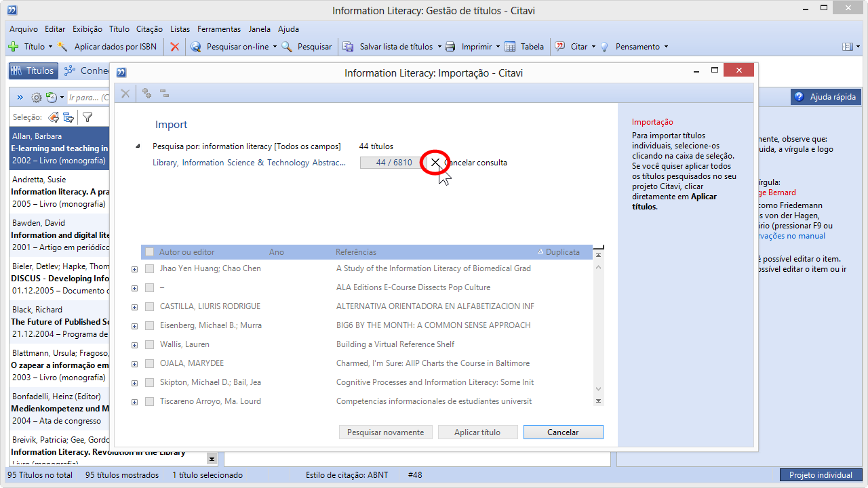Image resolution: width=868 pixels, height=488 pixels.
Task: Open the Editar menu
Action: pos(55,29)
